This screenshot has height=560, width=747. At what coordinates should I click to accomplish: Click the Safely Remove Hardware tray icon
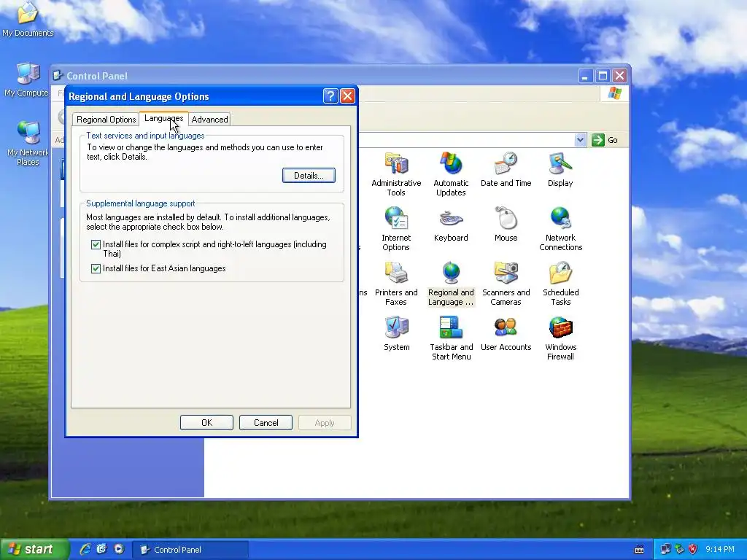click(x=679, y=549)
